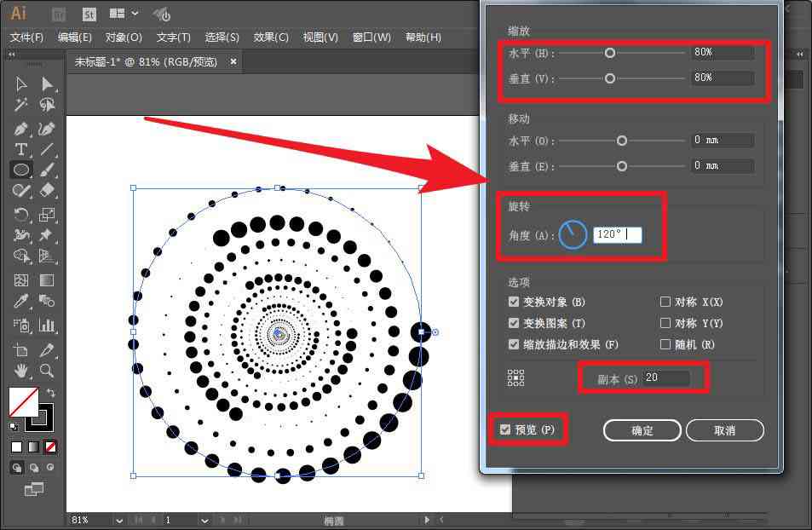Open the 对象(O) menu
Screen dimensions: 812x530
click(124, 37)
